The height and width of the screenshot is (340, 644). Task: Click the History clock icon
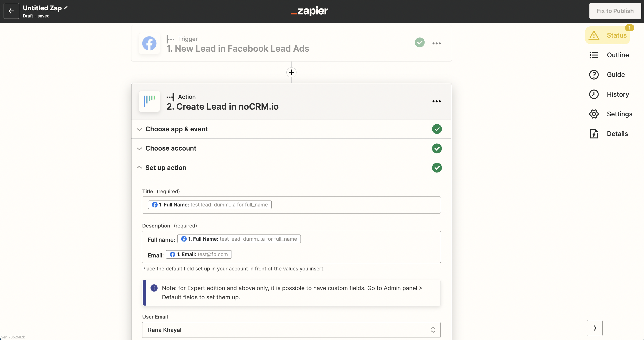(x=594, y=94)
